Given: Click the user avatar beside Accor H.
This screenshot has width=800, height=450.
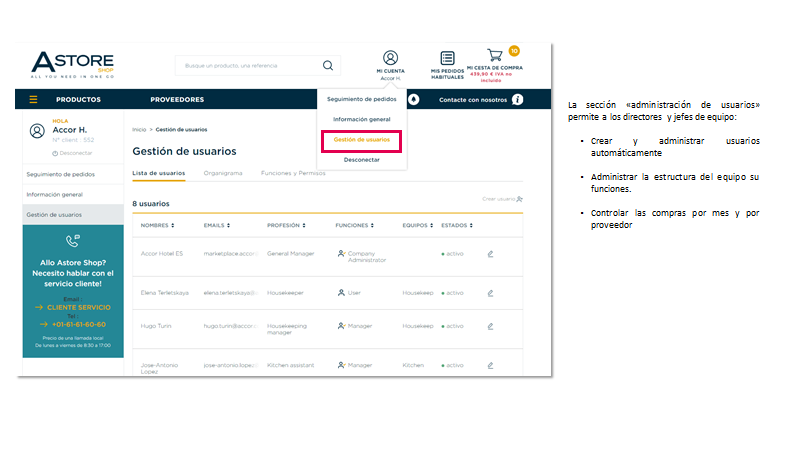Looking at the screenshot, I should [37, 131].
